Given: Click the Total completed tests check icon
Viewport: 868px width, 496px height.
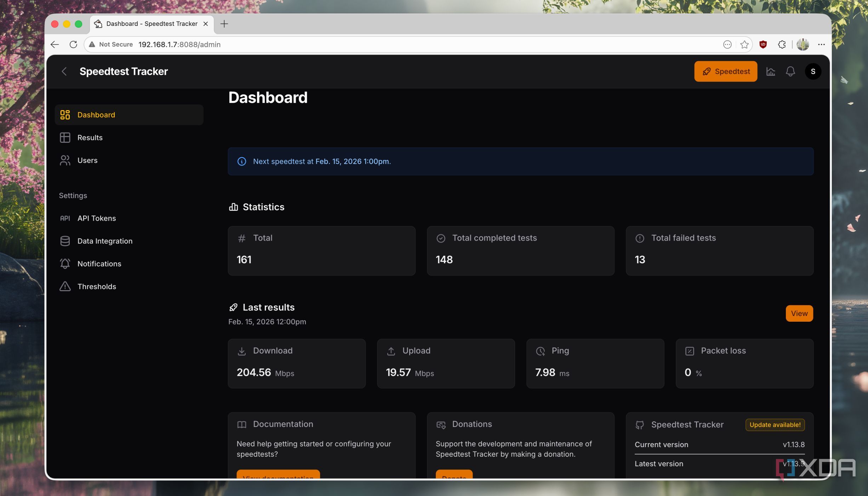Looking at the screenshot, I should [x=441, y=238].
